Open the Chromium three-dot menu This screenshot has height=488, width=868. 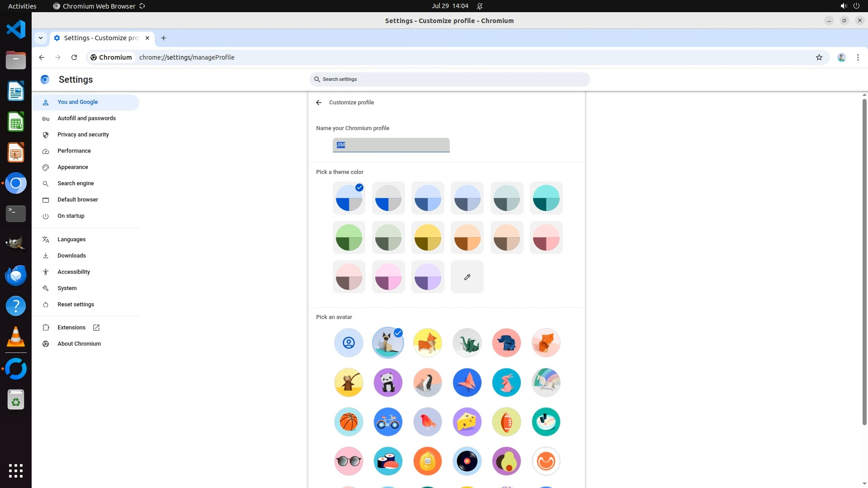(x=858, y=57)
